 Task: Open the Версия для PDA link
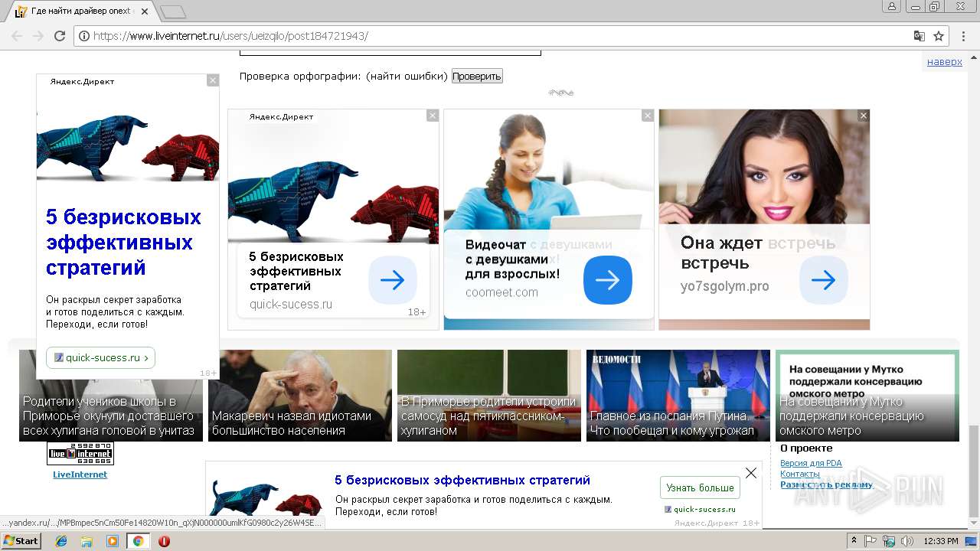[811, 463]
